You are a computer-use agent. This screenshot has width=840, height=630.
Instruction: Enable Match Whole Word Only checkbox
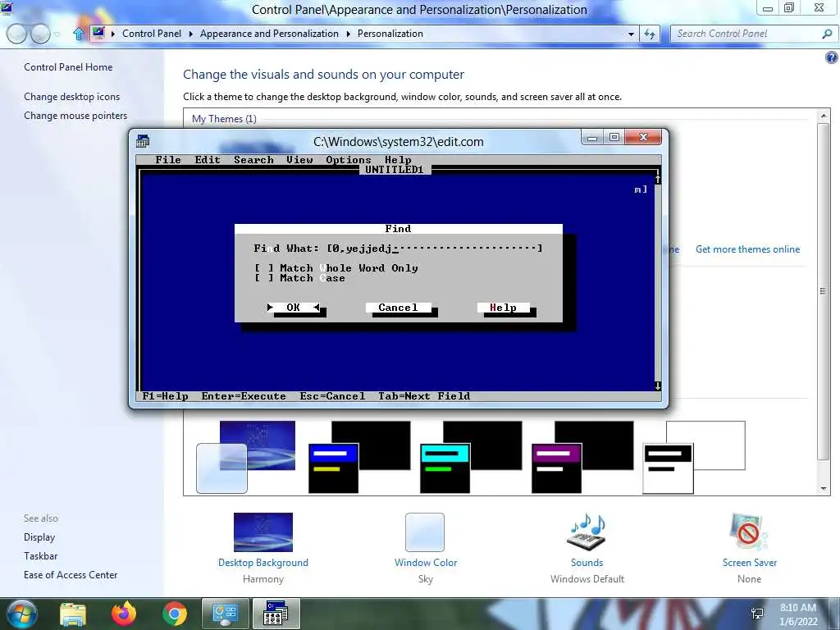tap(263, 268)
